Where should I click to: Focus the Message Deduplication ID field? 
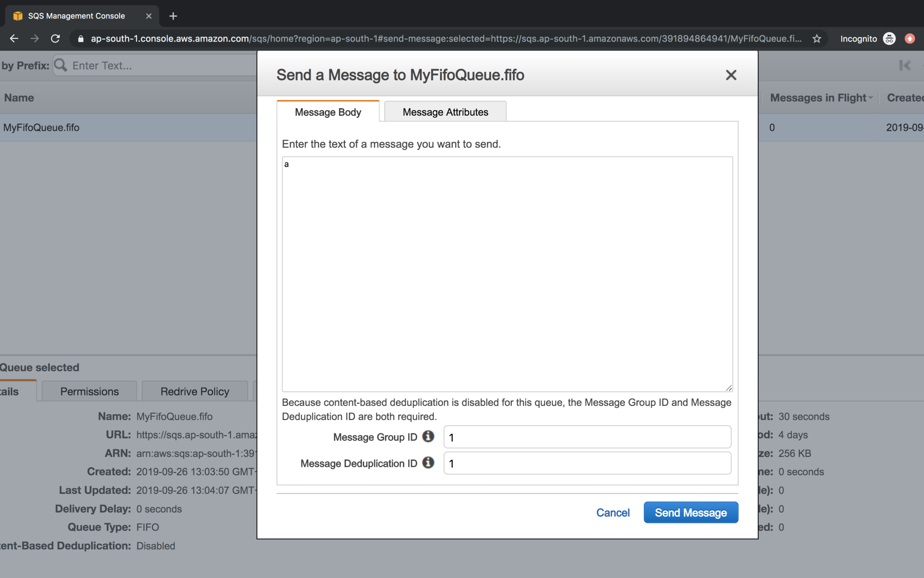pyautogui.click(x=587, y=463)
